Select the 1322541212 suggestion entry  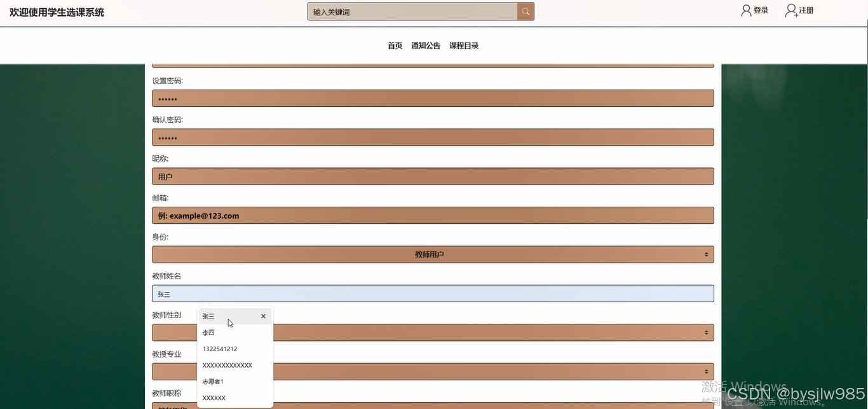220,349
